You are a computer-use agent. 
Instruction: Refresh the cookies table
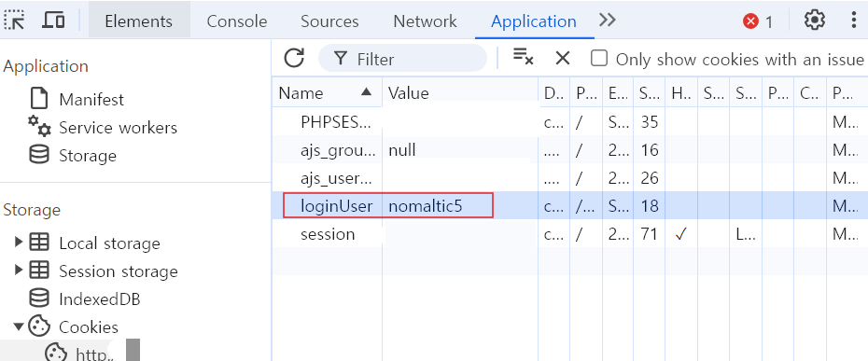(x=294, y=58)
